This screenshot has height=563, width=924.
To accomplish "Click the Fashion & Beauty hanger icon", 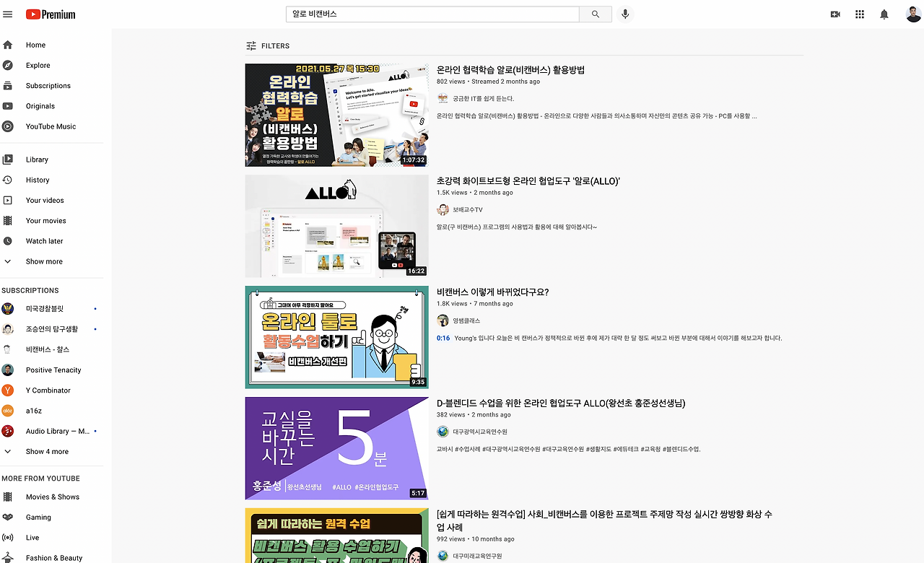I will pyautogui.click(x=8, y=558).
